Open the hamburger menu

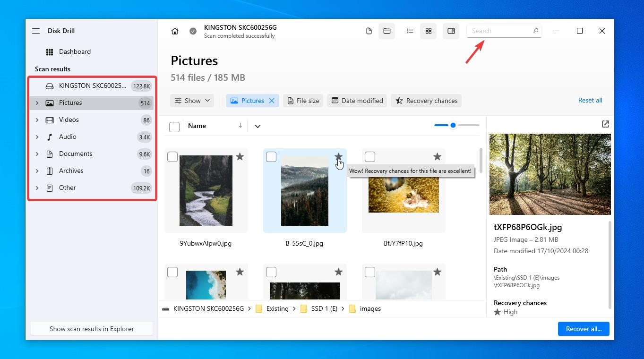coord(36,31)
